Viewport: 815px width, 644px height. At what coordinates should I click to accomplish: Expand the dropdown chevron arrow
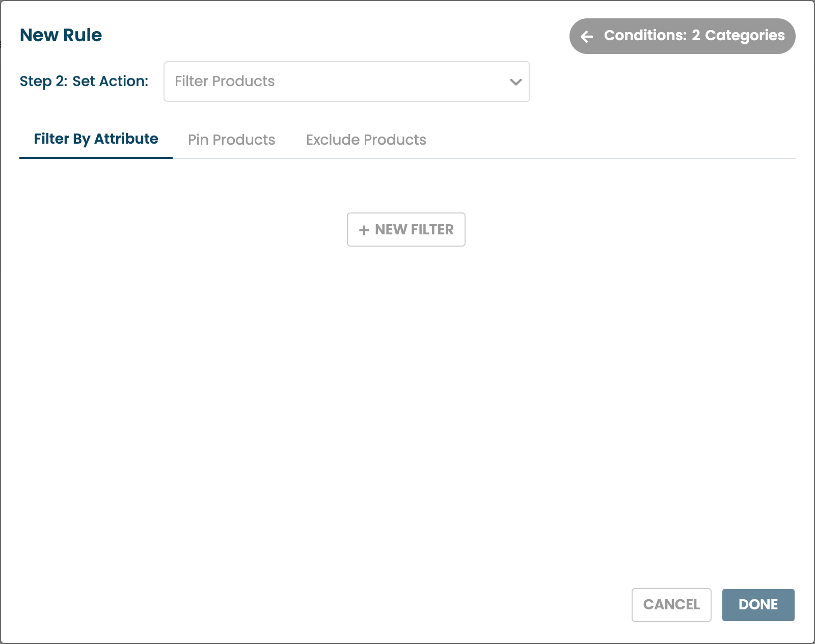[515, 82]
